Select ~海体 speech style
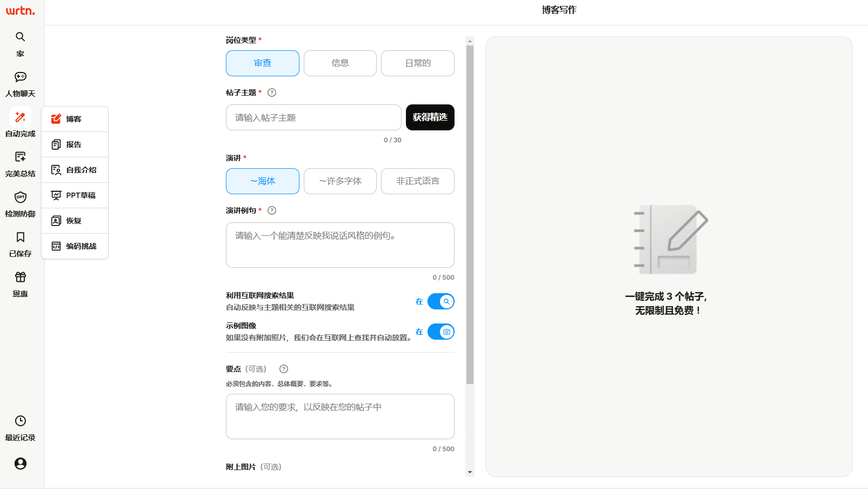 coord(263,181)
